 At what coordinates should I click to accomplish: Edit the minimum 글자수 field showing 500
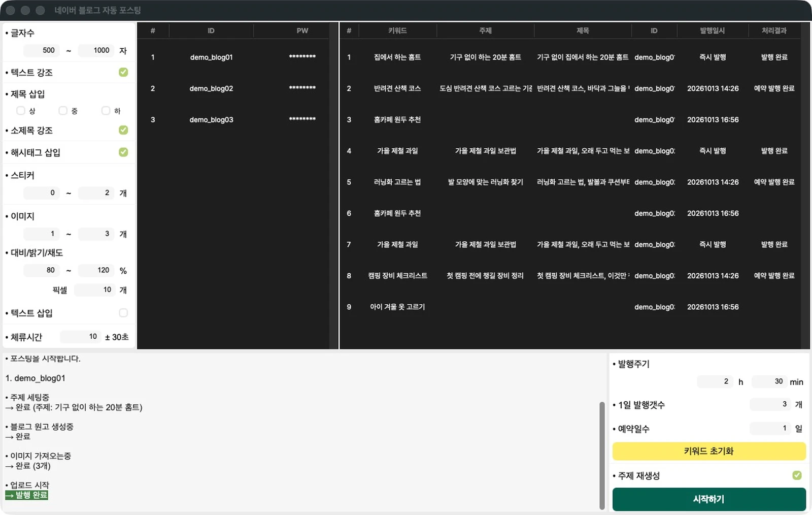coord(41,50)
